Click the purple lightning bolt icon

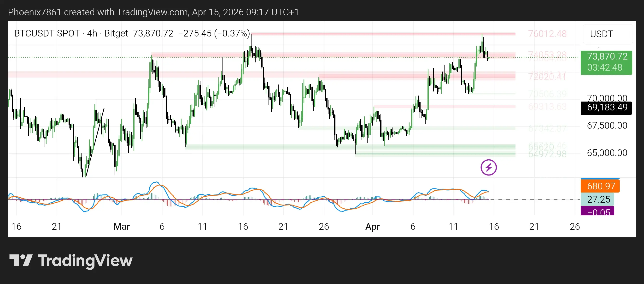[x=488, y=167]
